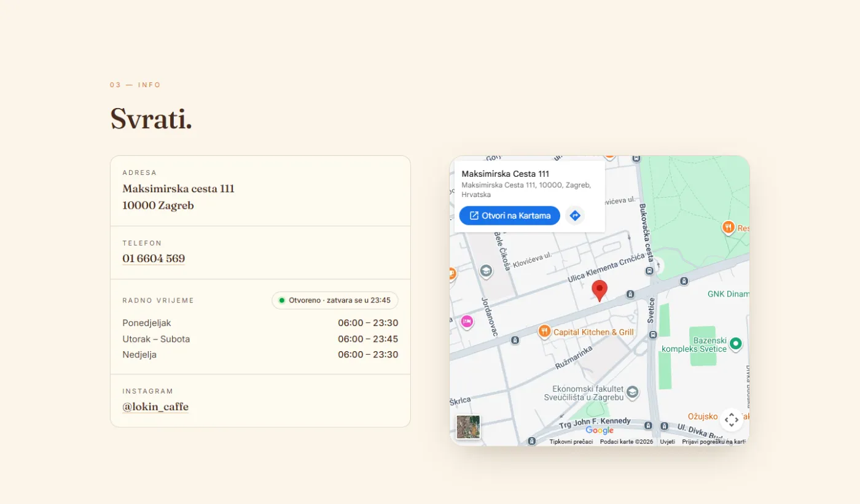
Task: Click 'Tipkovni prečaci' on the map footer
Action: (571, 441)
